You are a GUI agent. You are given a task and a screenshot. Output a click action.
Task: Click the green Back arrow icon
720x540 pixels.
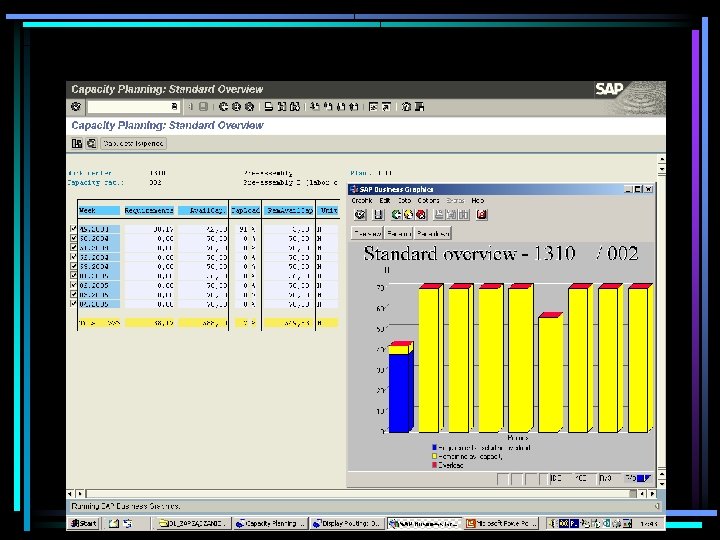[x=223, y=106]
